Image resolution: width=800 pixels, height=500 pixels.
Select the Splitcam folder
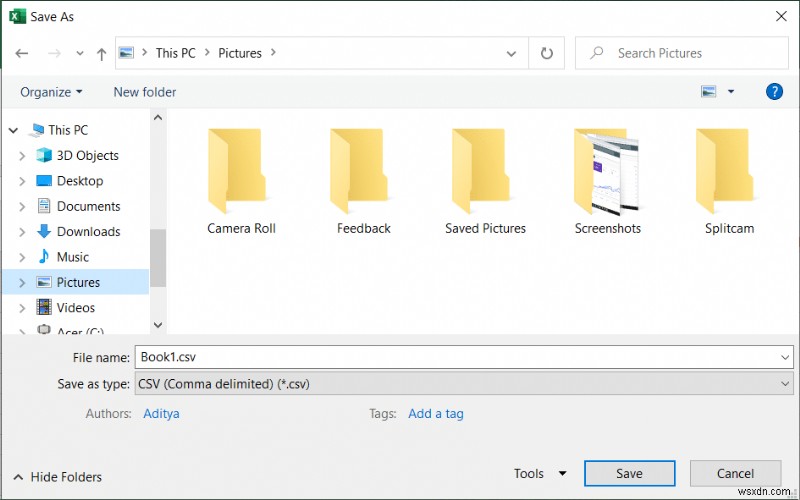(729, 182)
